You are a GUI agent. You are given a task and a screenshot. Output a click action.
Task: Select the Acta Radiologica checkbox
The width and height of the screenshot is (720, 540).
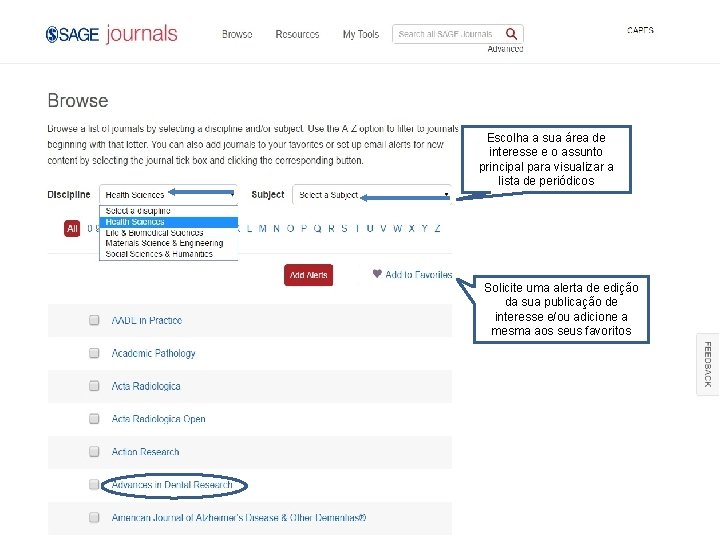(94, 386)
